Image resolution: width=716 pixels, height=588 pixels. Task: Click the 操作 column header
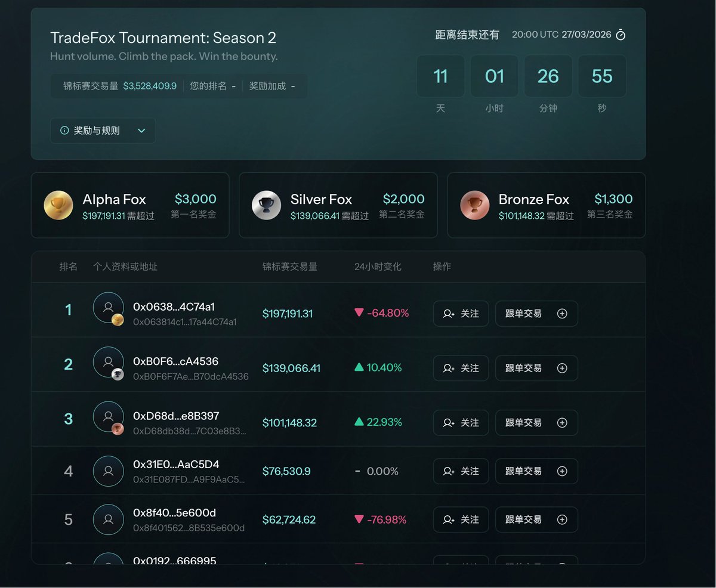coord(442,267)
